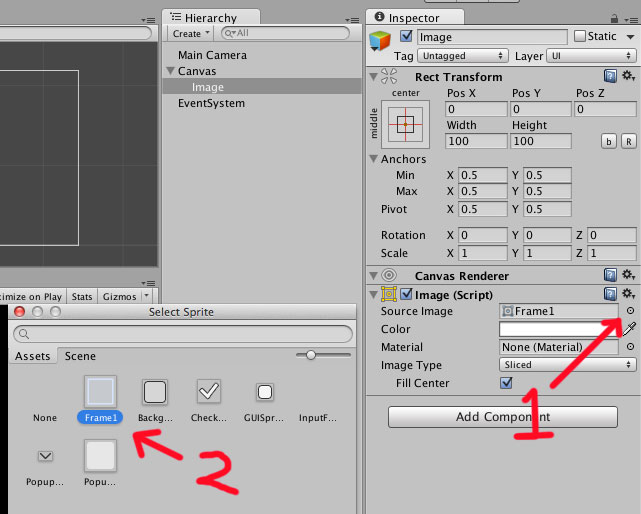The height and width of the screenshot is (514, 641).
Task: Open the Layer UI dropdown
Action: point(592,56)
